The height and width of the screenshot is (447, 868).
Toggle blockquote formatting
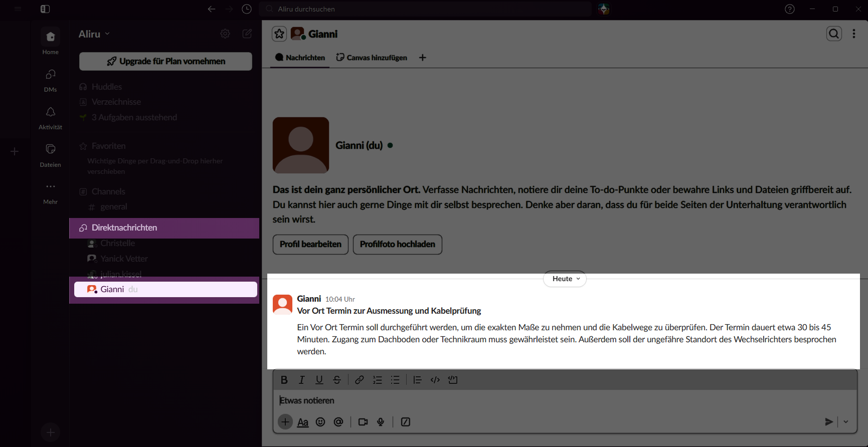tap(417, 380)
